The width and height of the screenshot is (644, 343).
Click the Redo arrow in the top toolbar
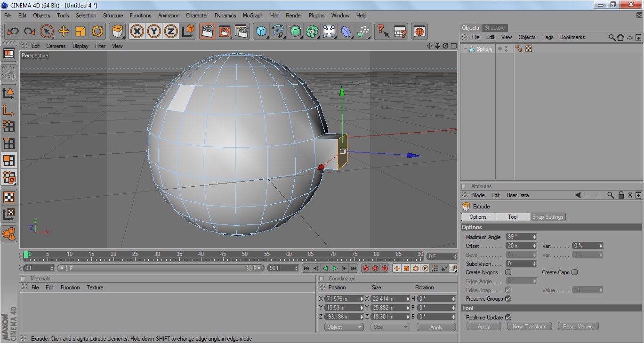(30, 32)
